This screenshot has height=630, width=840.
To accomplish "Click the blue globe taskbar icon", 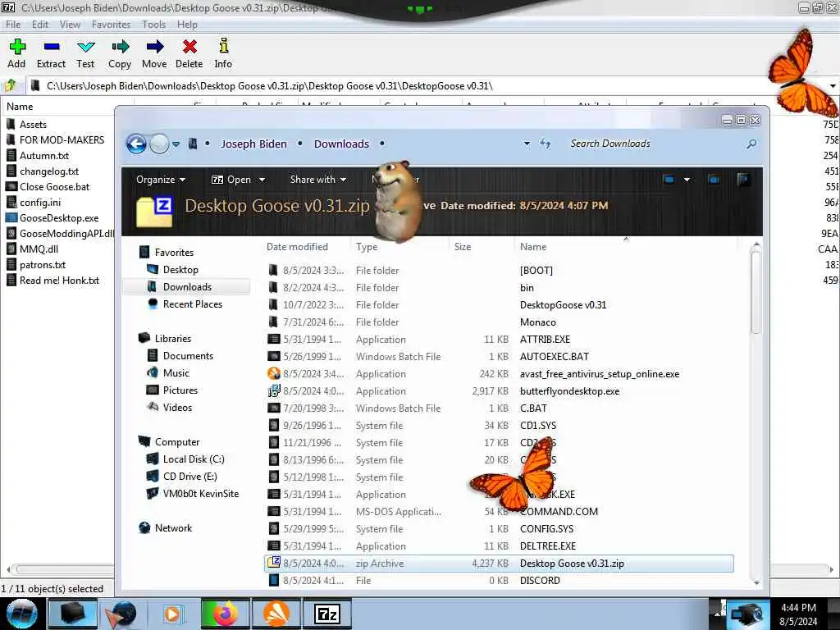I will click(122, 614).
